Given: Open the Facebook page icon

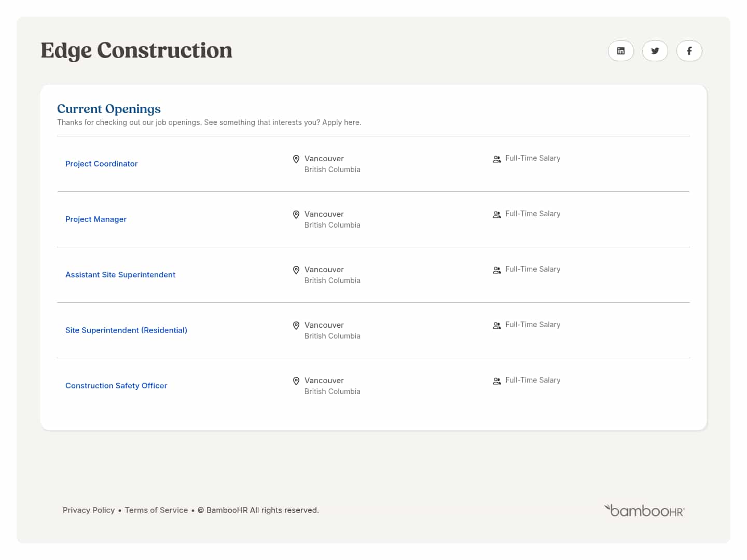Looking at the screenshot, I should coord(689,51).
